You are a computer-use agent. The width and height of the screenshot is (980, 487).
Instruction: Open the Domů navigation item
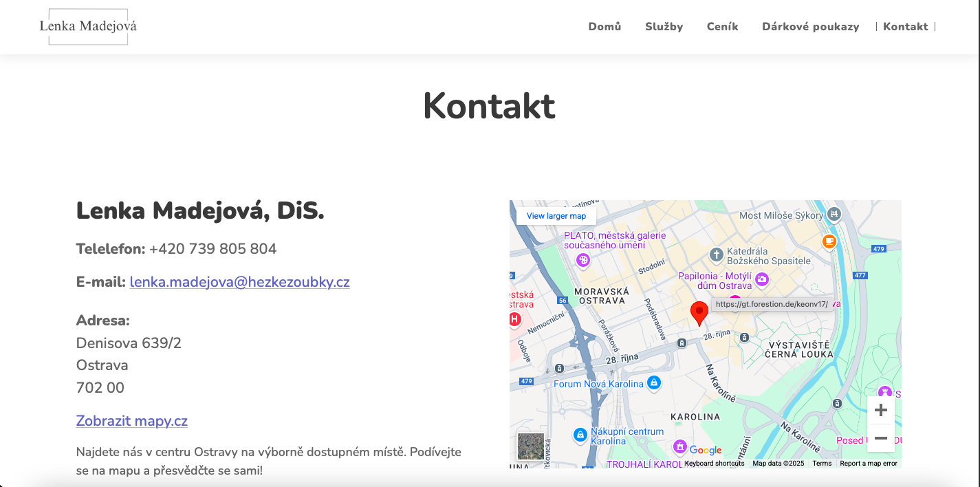pyautogui.click(x=605, y=26)
